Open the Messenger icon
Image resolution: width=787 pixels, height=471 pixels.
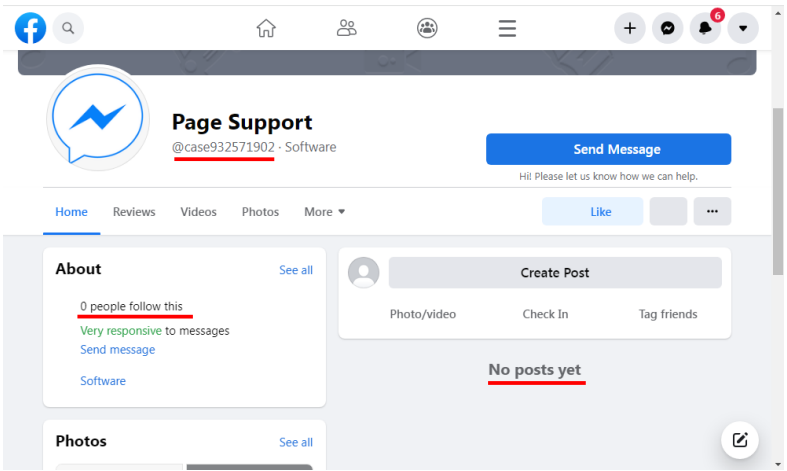[667, 29]
